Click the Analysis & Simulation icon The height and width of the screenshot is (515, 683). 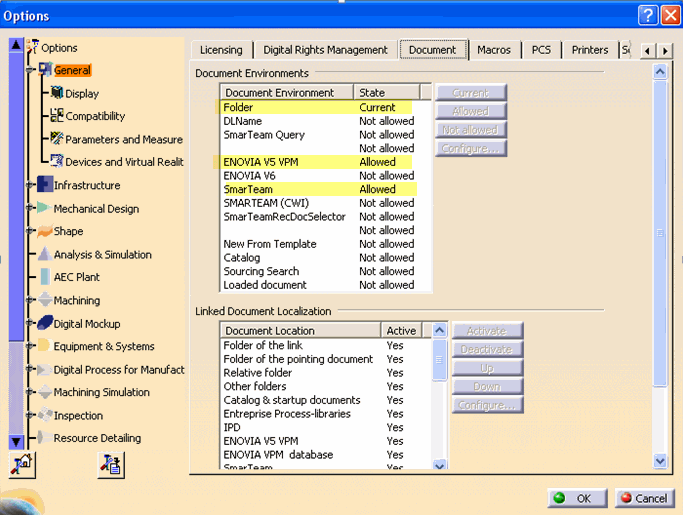(45, 254)
